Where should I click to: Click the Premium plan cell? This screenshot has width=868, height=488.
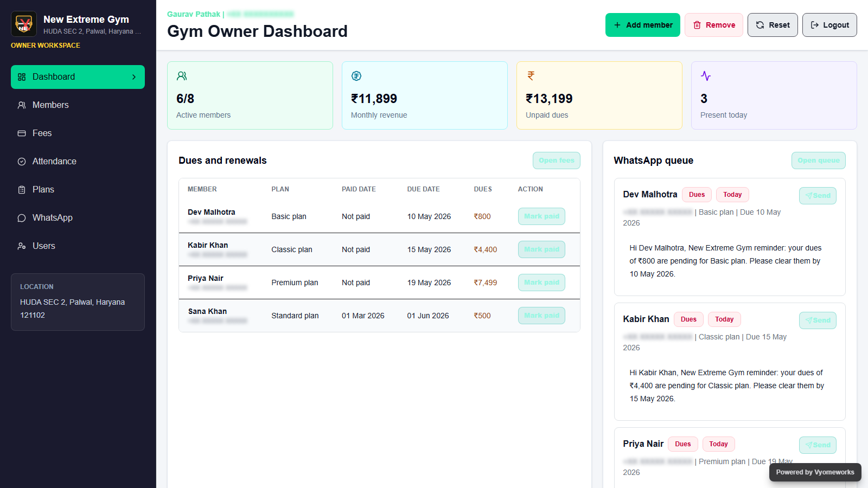click(295, 282)
